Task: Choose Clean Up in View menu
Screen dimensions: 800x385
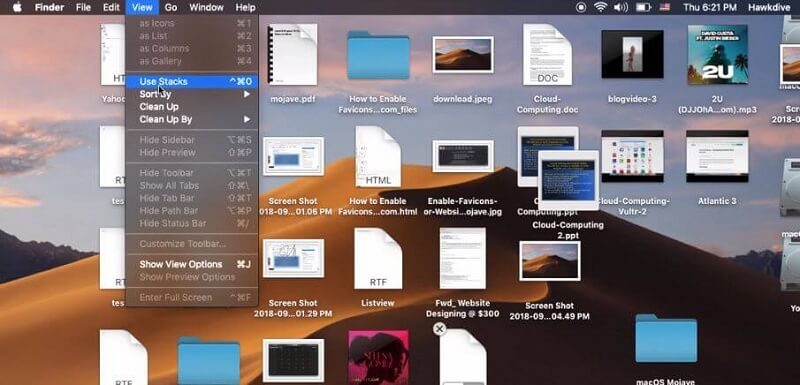Action: click(192, 107)
